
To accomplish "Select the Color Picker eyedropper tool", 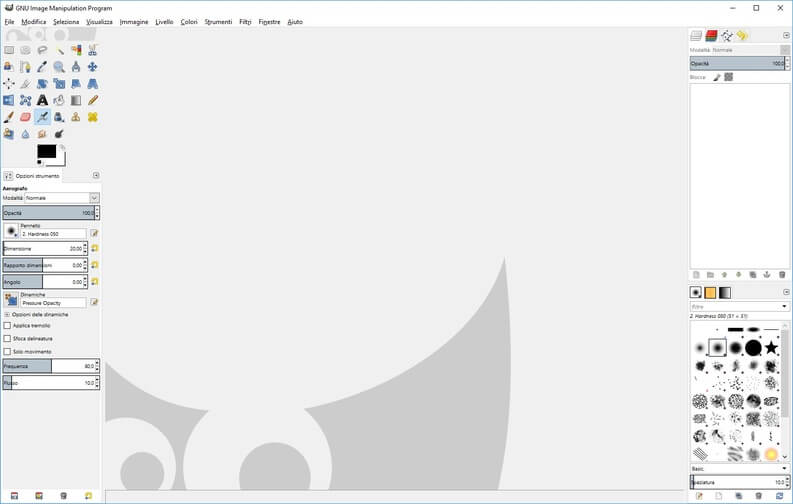I will [x=42, y=67].
